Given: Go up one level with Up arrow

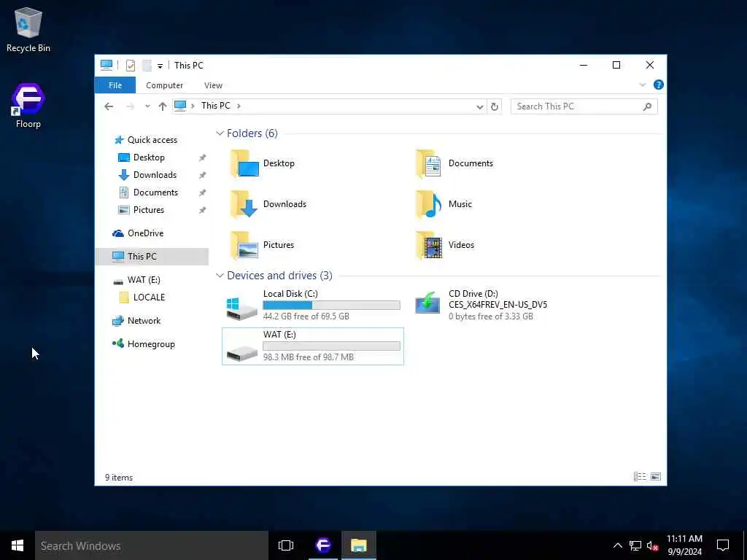Looking at the screenshot, I should [163, 106].
